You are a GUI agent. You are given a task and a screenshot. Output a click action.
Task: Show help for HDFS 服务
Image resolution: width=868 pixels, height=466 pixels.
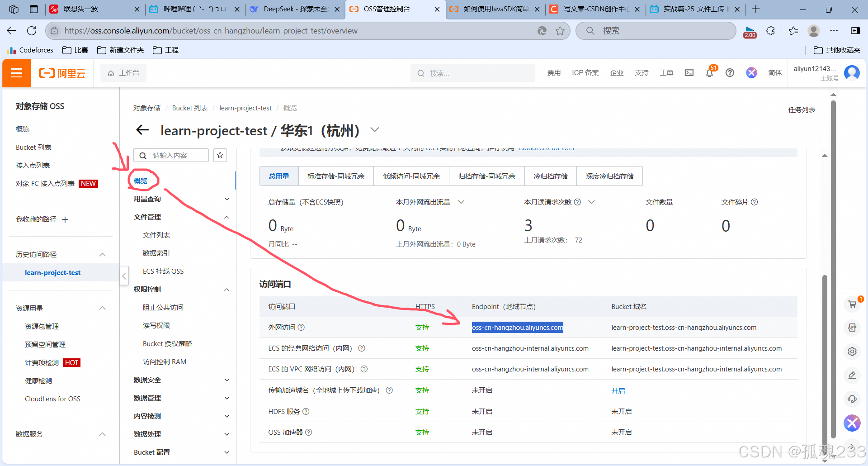(x=306, y=411)
